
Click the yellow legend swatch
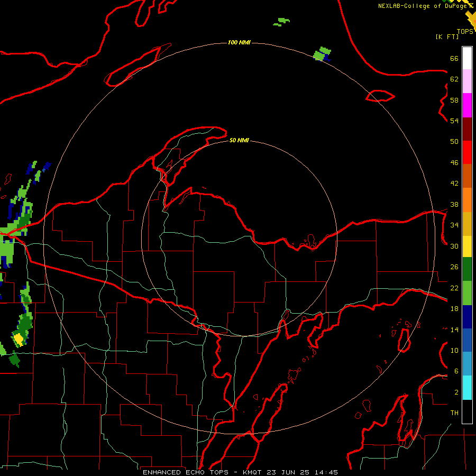pos(467,246)
